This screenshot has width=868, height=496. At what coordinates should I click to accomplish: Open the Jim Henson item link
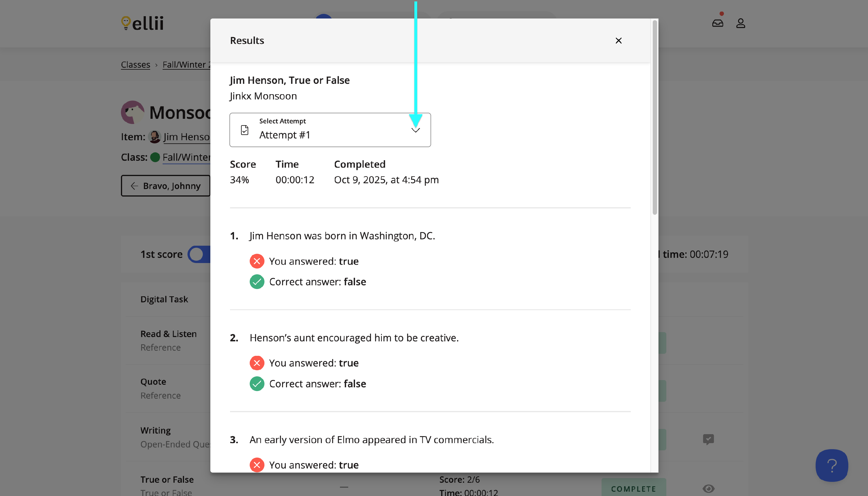click(x=187, y=137)
